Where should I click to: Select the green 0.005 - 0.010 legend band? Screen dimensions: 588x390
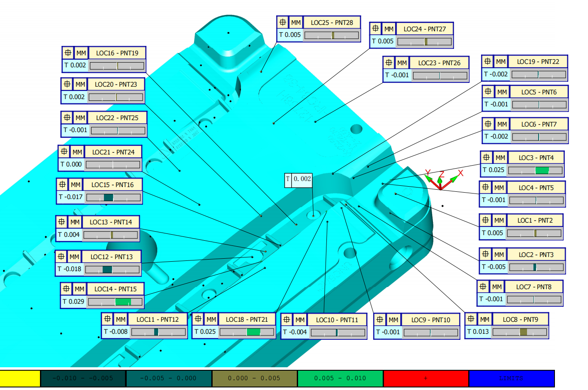click(340, 378)
